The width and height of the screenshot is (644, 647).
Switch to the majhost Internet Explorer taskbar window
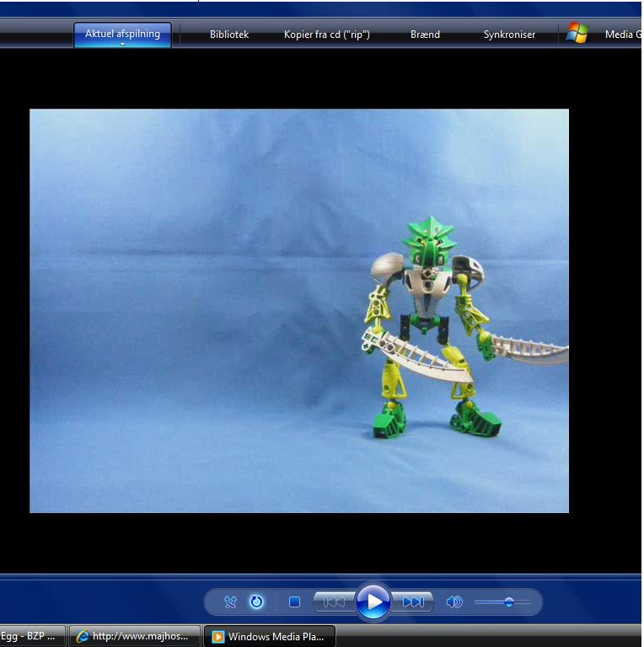135,636
